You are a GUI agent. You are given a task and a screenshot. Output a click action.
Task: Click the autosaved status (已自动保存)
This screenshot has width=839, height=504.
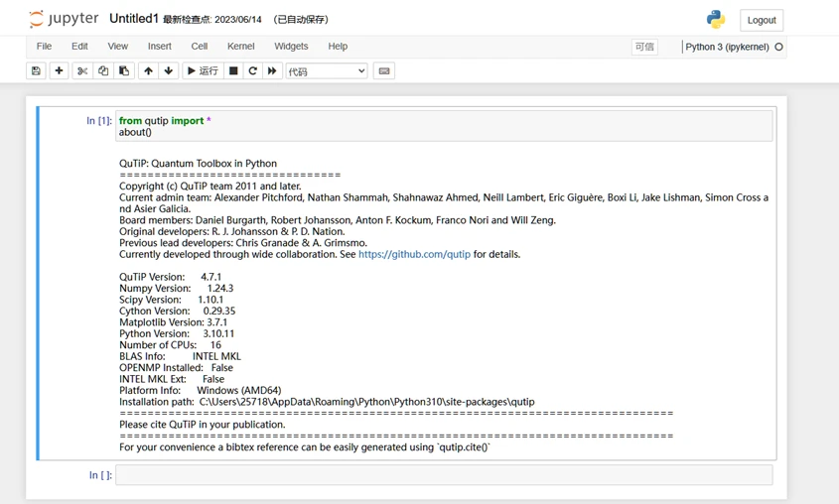301,19
